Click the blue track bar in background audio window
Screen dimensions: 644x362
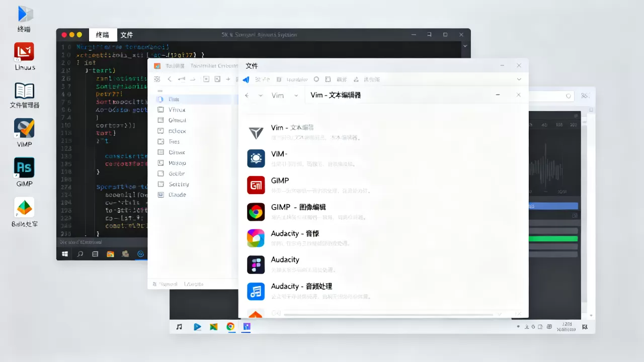(x=553, y=206)
